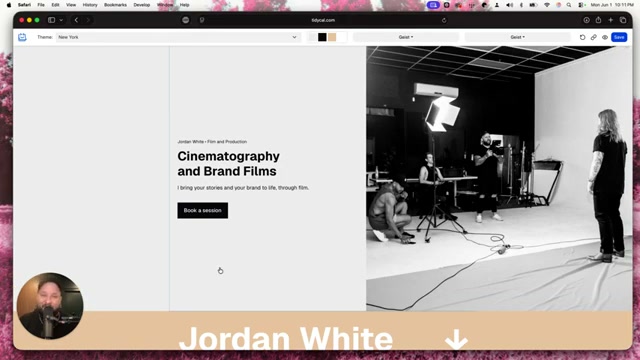Viewport: 640px width, 360px height.
Task: Open the Develop menu
Action: 142,5
